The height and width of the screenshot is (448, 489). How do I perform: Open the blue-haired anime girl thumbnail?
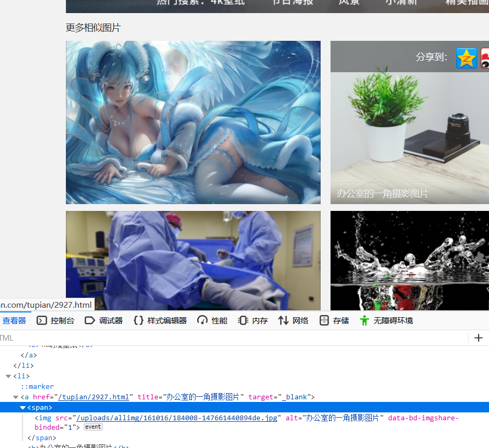point(193,122)
